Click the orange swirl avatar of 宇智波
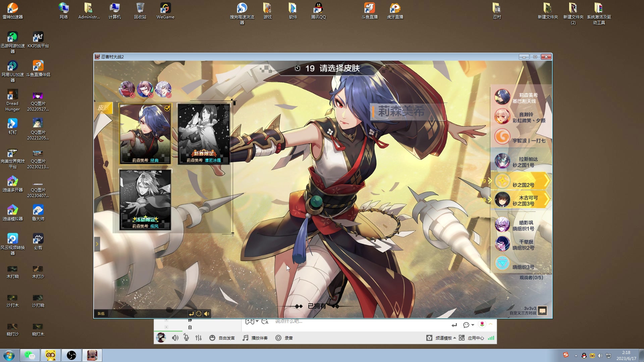Viewport: 644px width, 362px height. pos(502,136)
